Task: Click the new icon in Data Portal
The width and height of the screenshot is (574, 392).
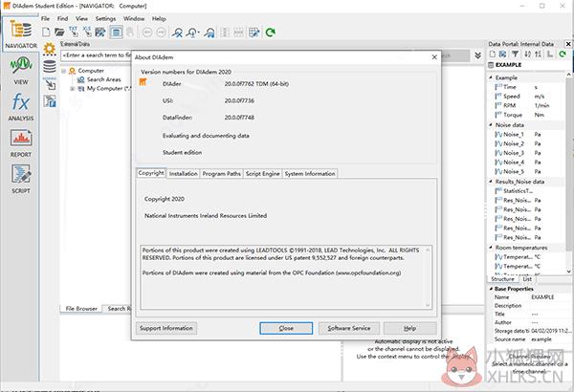Action: pyautogui.click(x=493, y=54)
